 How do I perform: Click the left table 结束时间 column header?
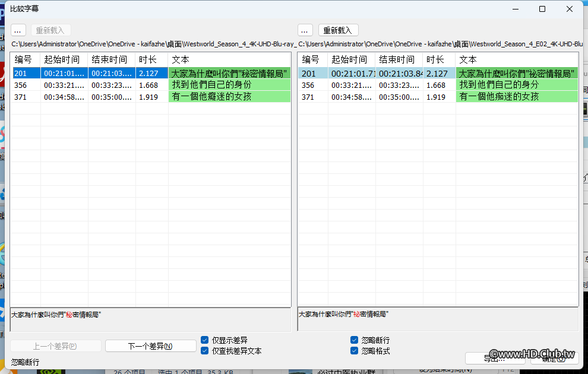click(x=112, y=59)
